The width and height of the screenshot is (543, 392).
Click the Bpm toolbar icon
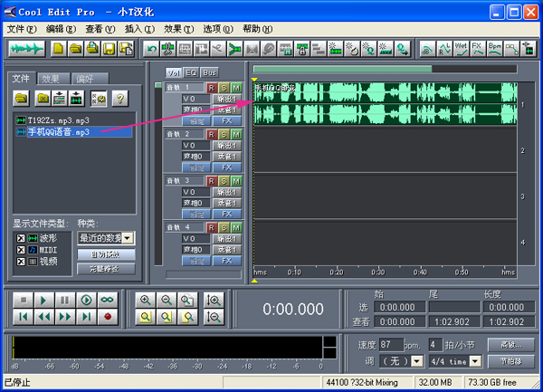[494, 49]
